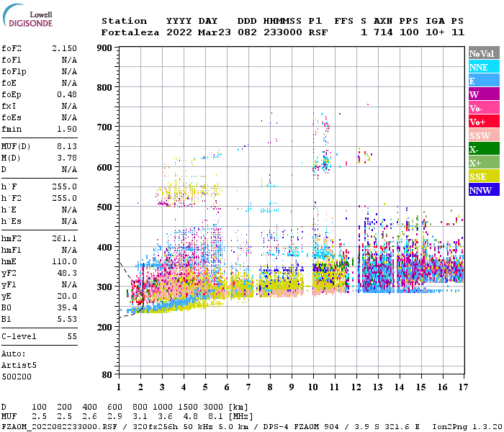This screenshot has height=432, width=504.
Task: Click the foEp value 0.48
Action: pyautogui.click(x=67, y=94)
